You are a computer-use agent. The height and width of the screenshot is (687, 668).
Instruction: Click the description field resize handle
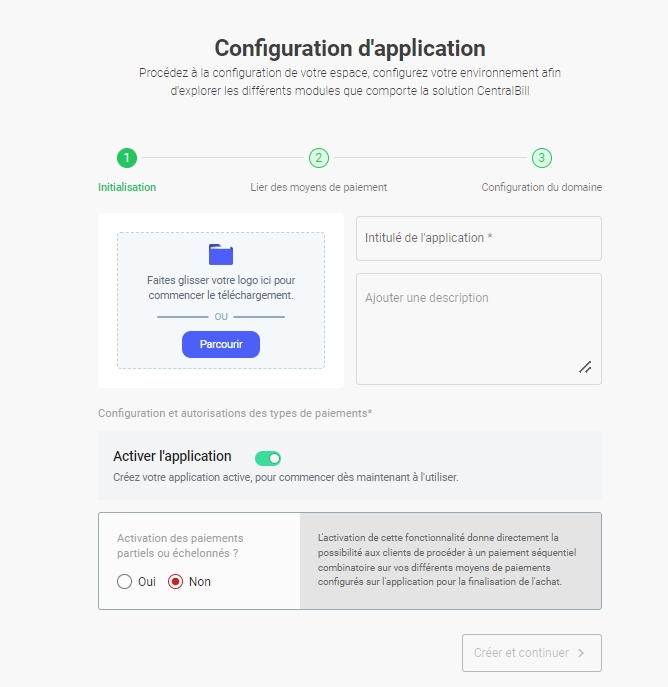pyautogui.click(x=585, y=367)
